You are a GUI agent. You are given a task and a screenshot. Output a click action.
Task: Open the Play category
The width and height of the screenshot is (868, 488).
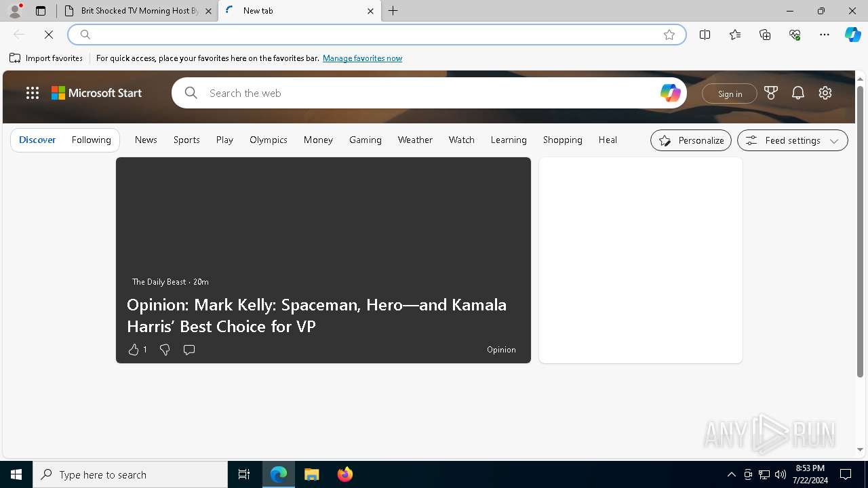(224, 140)
